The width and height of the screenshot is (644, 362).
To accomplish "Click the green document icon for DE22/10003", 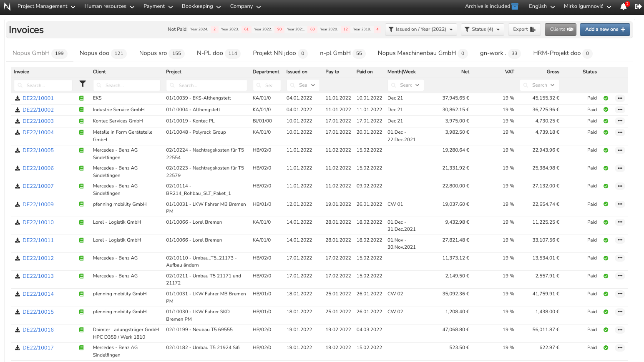I will click(x=81, y=121).
